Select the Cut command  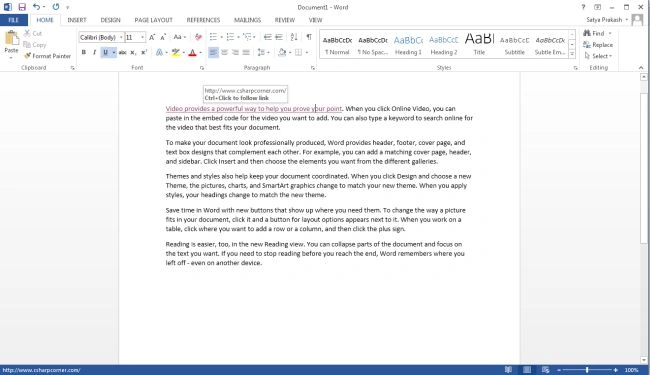point(33,33)
